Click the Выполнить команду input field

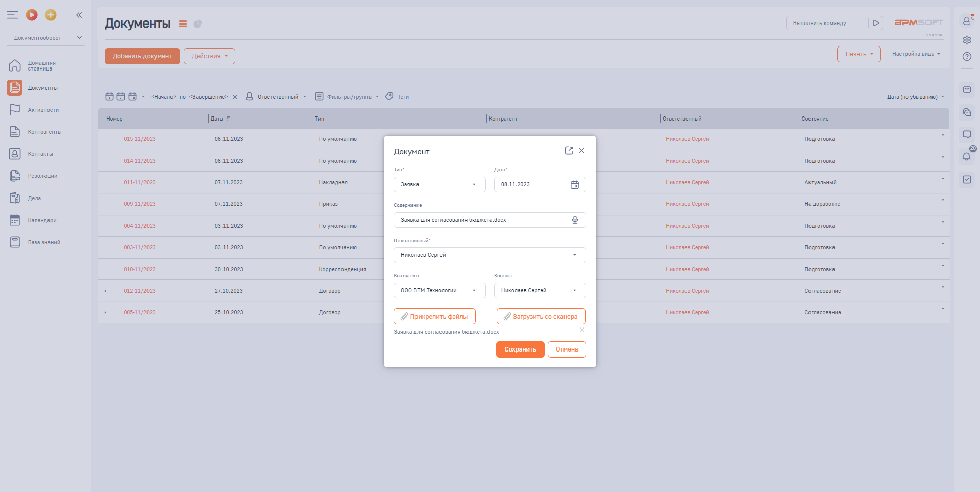point(827,23)
